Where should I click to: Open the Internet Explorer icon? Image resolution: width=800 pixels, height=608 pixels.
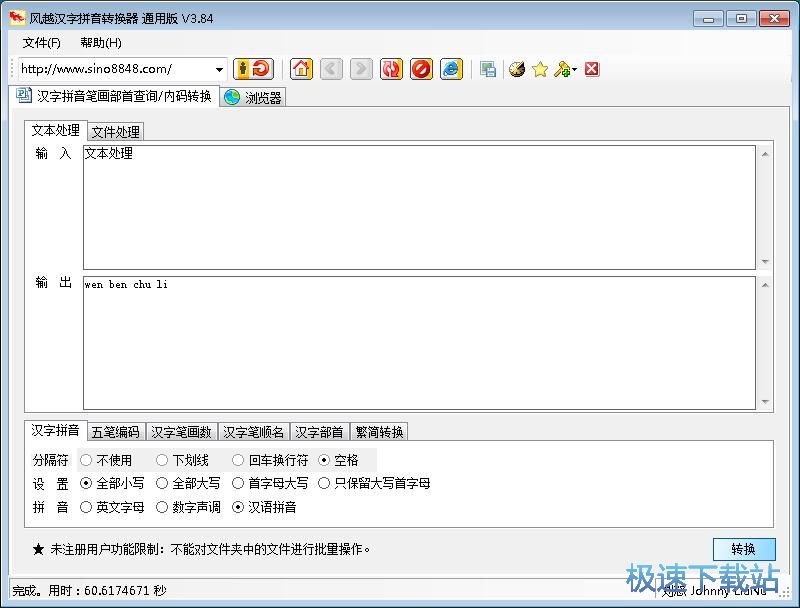[452, 69]
